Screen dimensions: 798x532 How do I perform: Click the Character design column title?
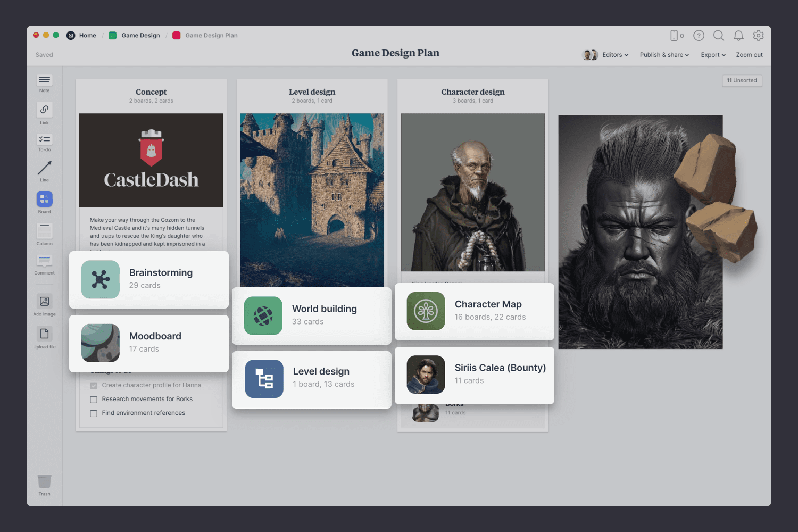click(473, 92)
